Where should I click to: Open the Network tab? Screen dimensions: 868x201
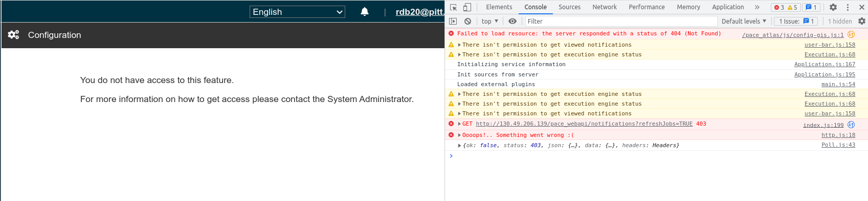click(605, 7)
